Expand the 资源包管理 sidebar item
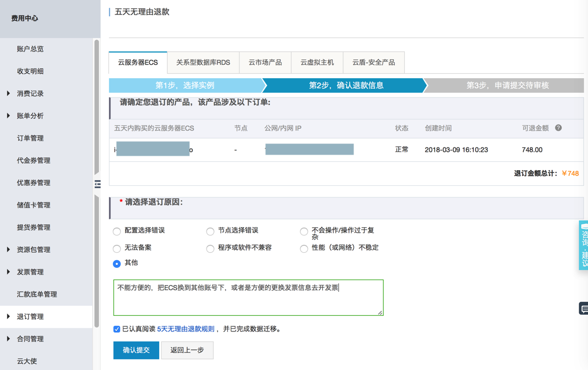This screenshot has height=370, width=588. [x=8, y=249]
